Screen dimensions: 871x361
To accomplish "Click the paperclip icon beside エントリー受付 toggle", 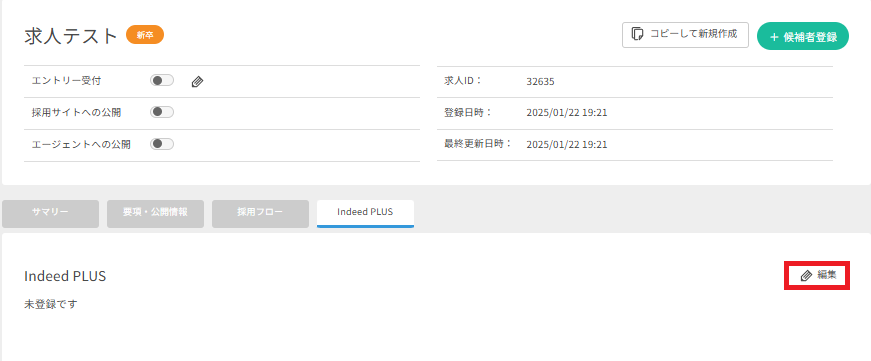I will click(x=198, y=82).
